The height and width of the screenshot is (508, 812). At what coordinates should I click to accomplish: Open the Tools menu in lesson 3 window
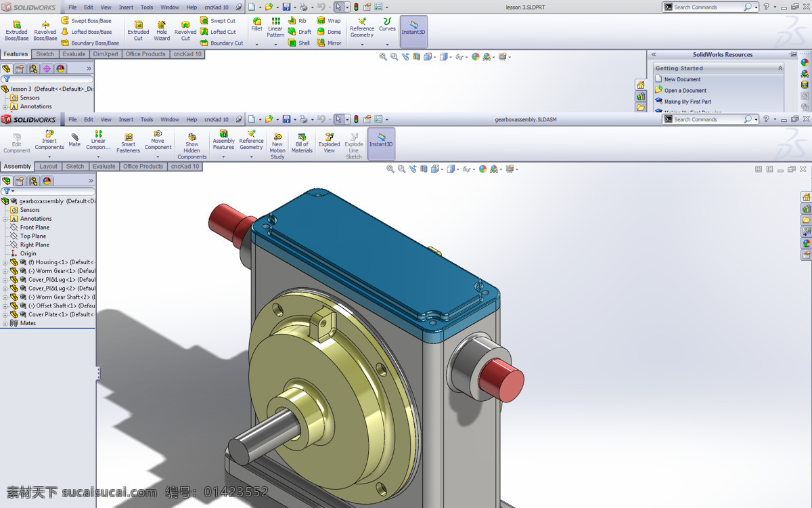coord(147,7)
